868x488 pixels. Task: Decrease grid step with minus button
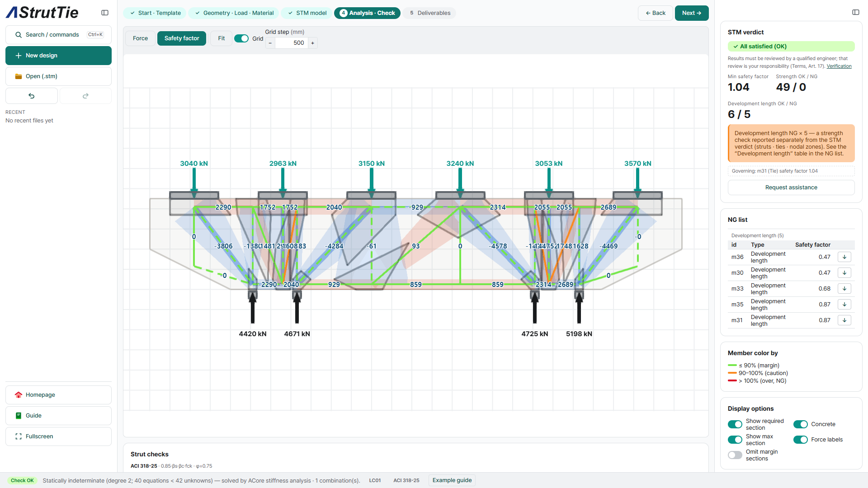click(270, 43)
